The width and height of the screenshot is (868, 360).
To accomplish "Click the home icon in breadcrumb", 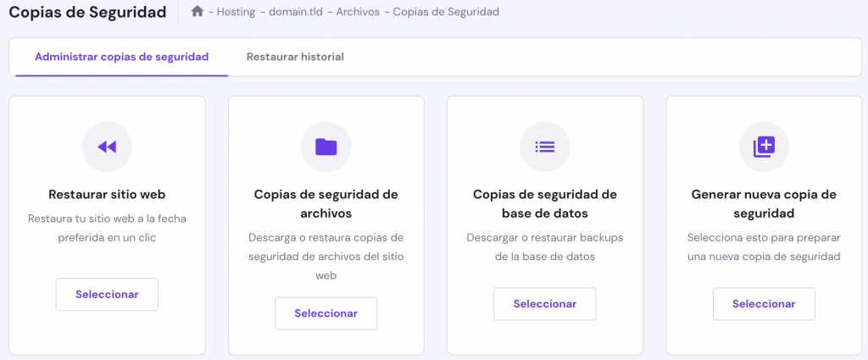I will (x=198, y=12).
